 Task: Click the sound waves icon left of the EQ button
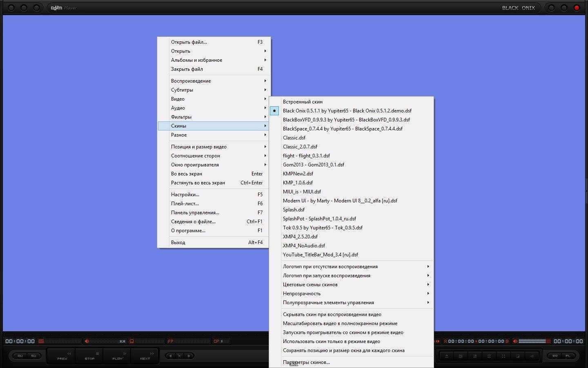[x=532, y=356]
